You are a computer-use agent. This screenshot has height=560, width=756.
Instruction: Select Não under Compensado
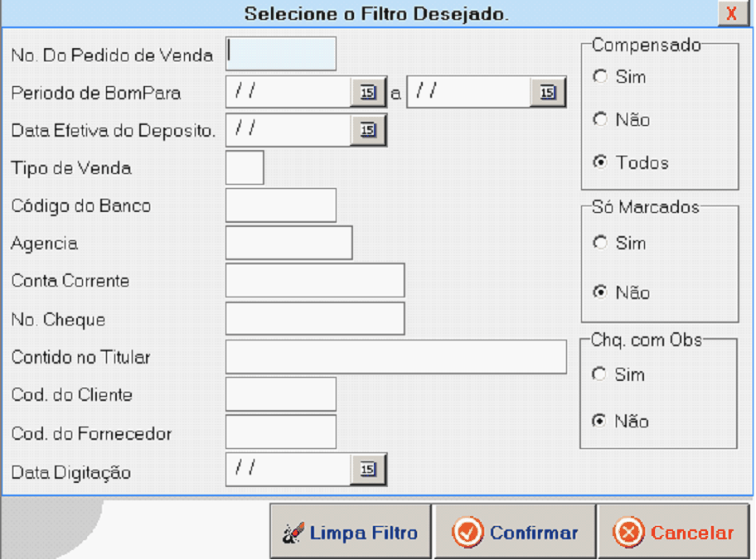[600, 120]
